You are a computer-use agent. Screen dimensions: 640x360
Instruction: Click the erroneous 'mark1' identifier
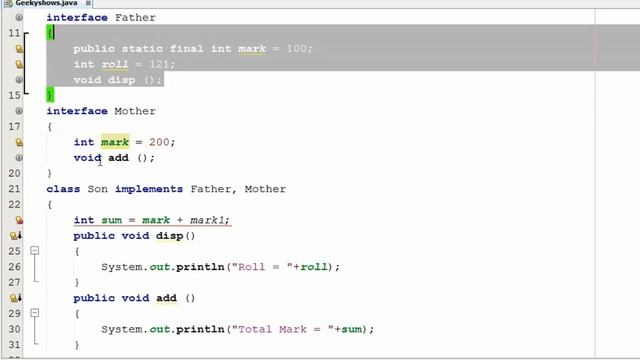207,220
